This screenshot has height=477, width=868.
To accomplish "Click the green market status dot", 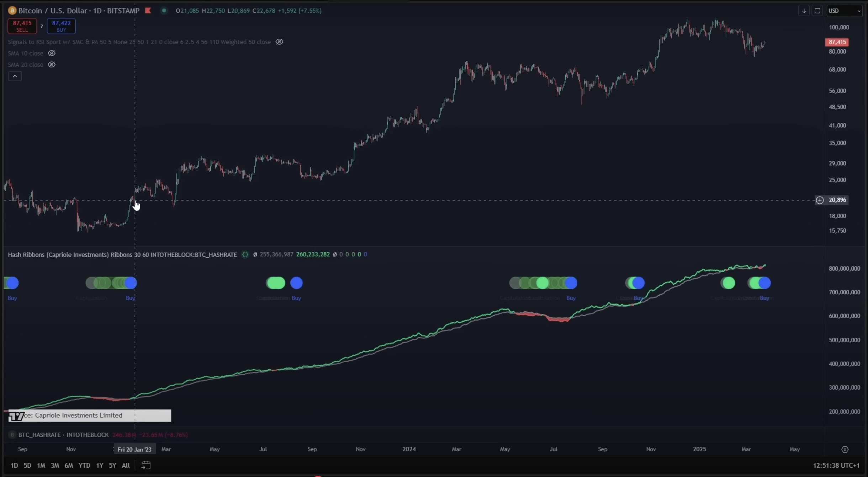I will 164,11.
